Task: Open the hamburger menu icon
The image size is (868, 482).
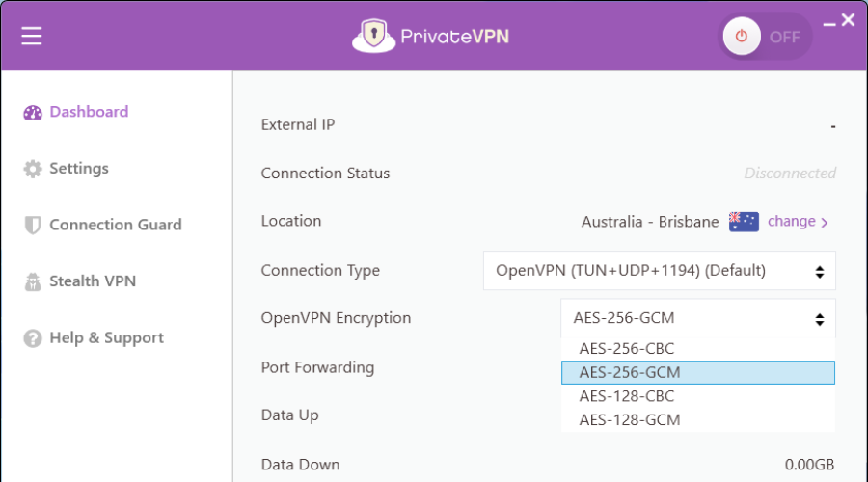Action: 32,37
